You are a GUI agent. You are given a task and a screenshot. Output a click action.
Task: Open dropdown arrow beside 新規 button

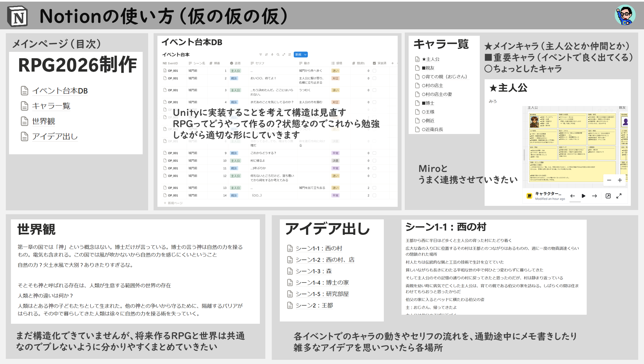tap(306, 54)
